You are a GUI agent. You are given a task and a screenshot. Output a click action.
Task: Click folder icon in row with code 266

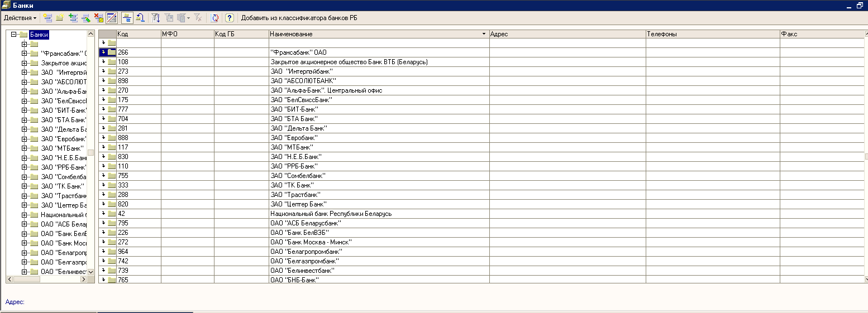pos(112,52)
